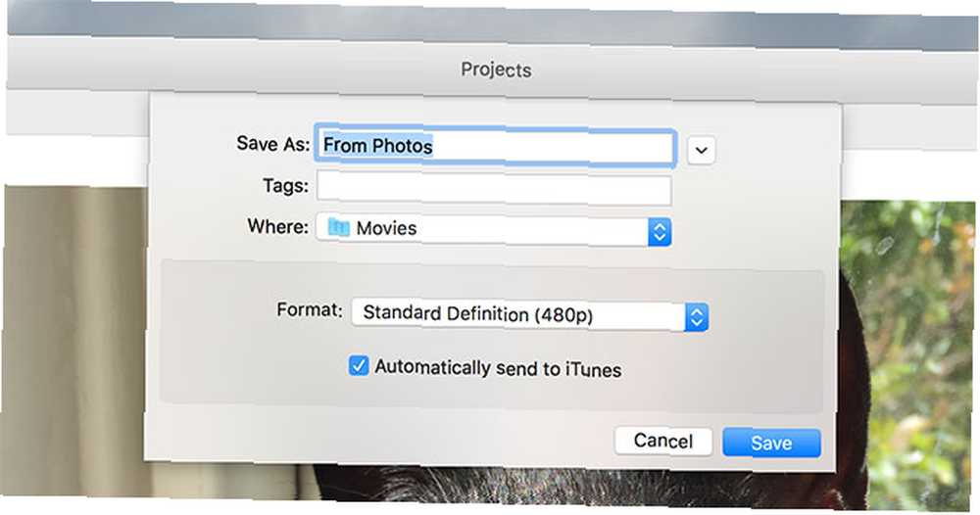Image resolution: width=980 pixels, height=515 pixels.
Task: Open the Format dropdown showing Standard Definition
Action: pos(529,315)
